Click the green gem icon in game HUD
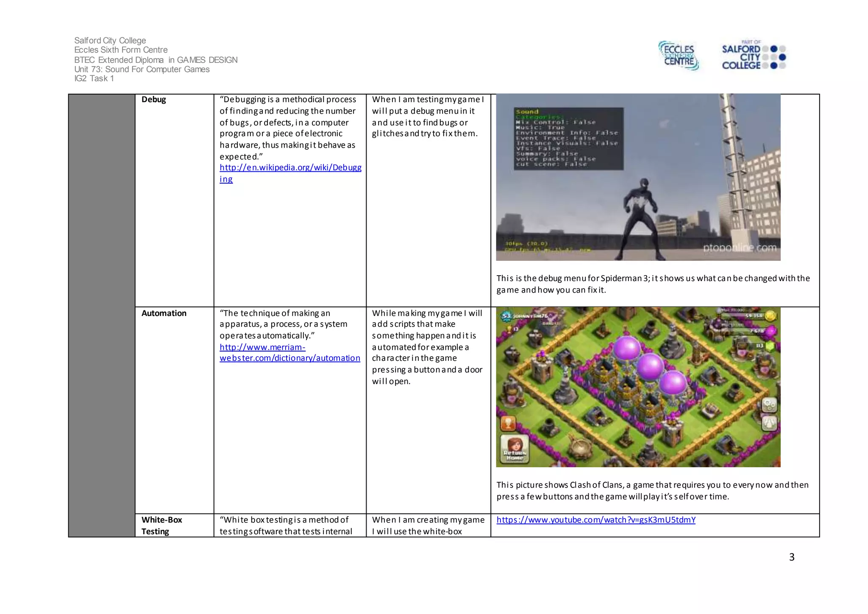The image size is (868, 614). tap(770, 346)
